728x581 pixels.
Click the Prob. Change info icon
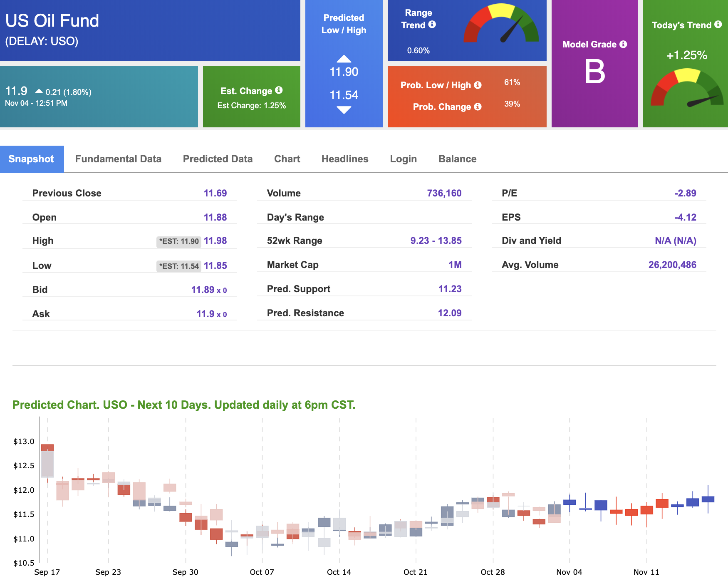coord(478,107)
